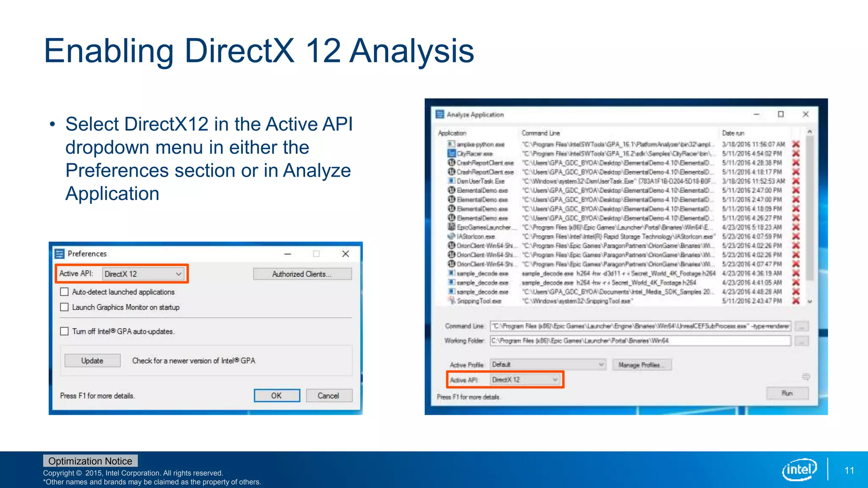Click scroll-up arrow of application list

click(810, 132)
